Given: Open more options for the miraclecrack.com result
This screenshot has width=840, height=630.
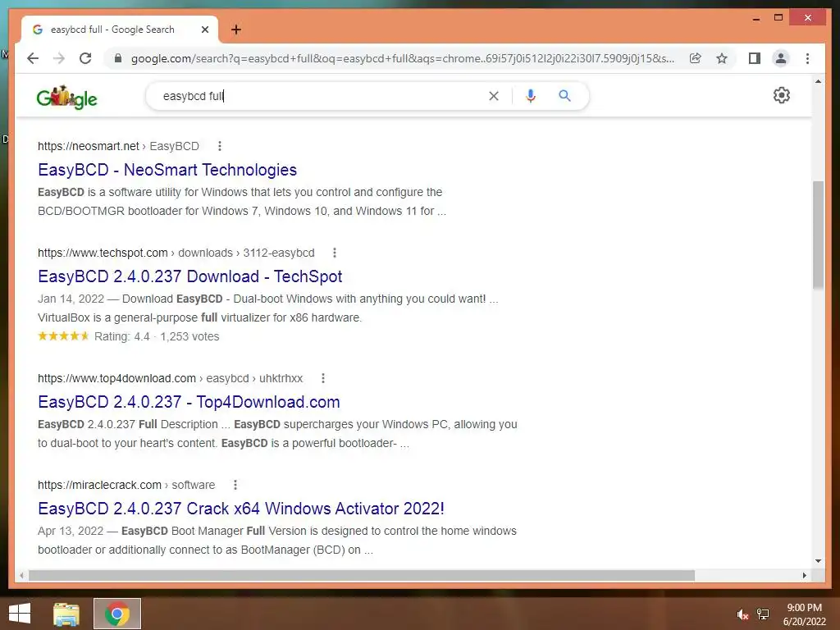Looking at the screenshot, I should [x=235, y=485].
